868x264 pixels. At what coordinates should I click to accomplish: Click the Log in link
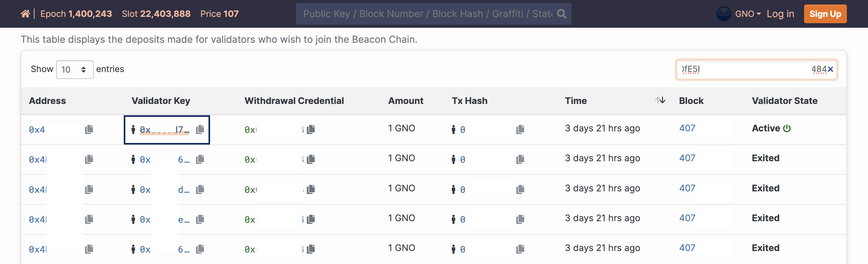tap(780, 14)
